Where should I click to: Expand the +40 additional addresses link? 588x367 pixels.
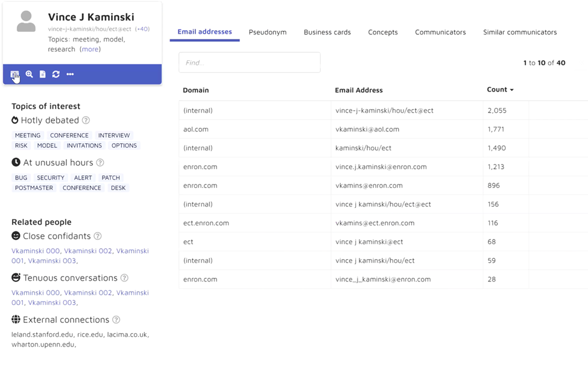click(142, 29)
